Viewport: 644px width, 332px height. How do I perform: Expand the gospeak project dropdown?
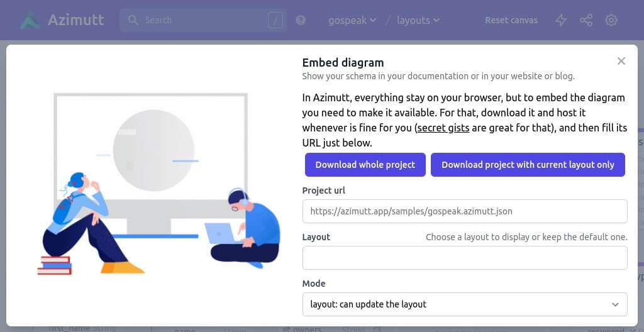[352, 20]
